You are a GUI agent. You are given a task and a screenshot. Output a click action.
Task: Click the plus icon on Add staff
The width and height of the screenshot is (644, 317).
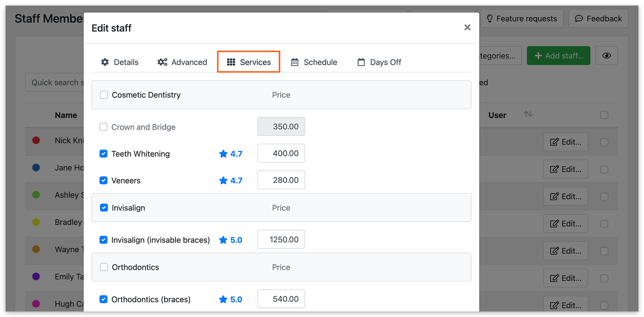click(x=538, y=56)
